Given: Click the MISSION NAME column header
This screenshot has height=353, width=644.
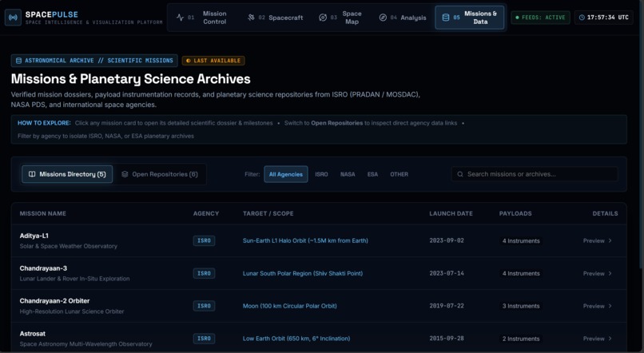Looking at the screenshot, I should coord(42,214).
